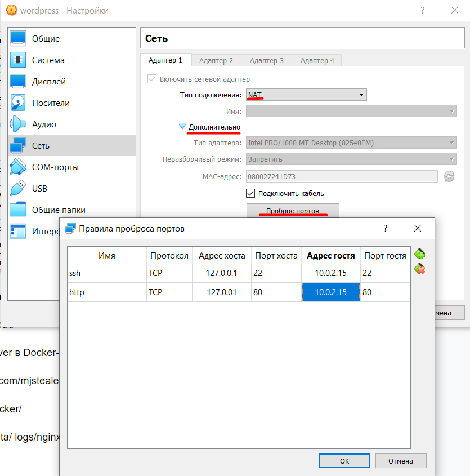The width and height of the screenshot is (470, 476).
Task: Click guest port 80 in http row
Action: pos(385,292)
